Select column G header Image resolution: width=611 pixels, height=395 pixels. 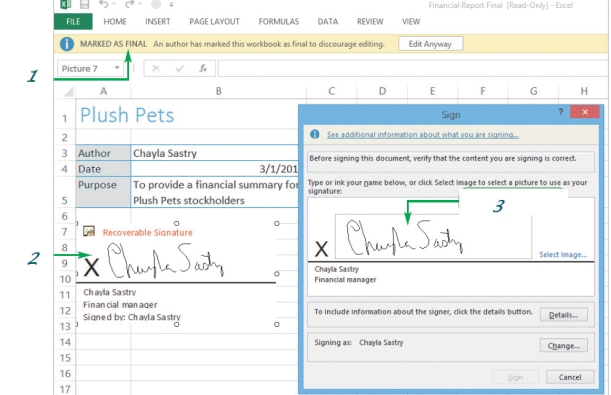pos(533,91)
